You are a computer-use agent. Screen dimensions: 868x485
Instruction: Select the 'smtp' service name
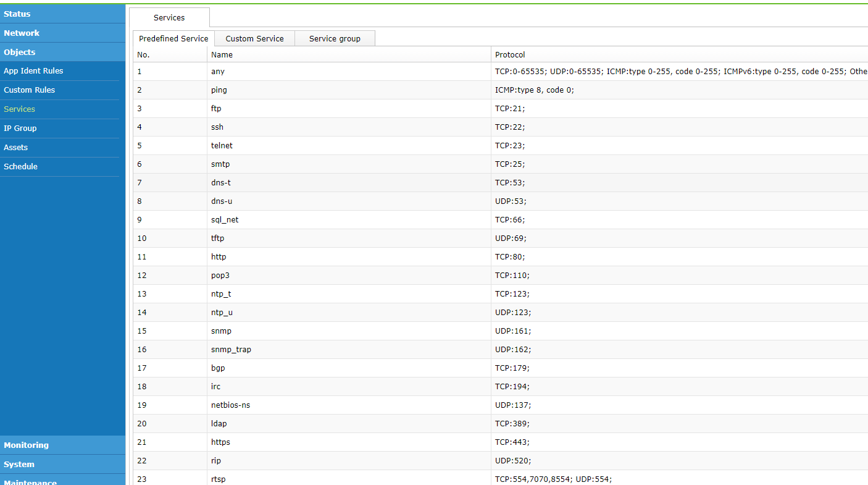pos(220,164)
